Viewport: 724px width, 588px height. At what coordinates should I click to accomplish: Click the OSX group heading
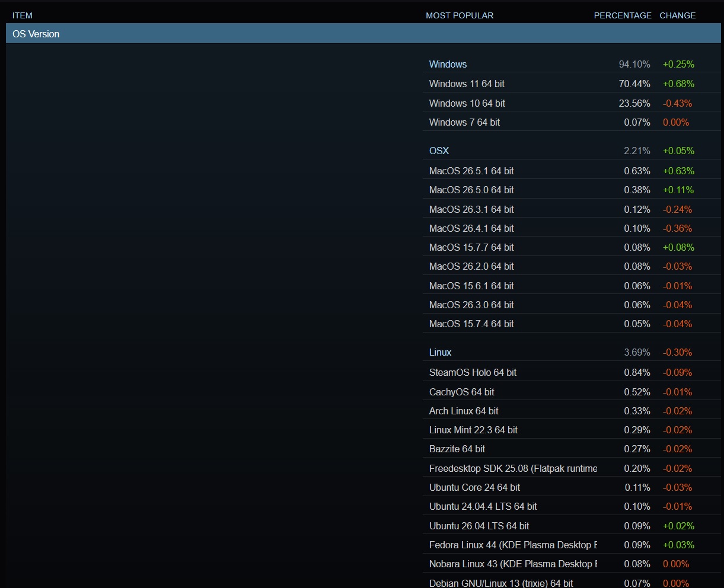(439, 151)
